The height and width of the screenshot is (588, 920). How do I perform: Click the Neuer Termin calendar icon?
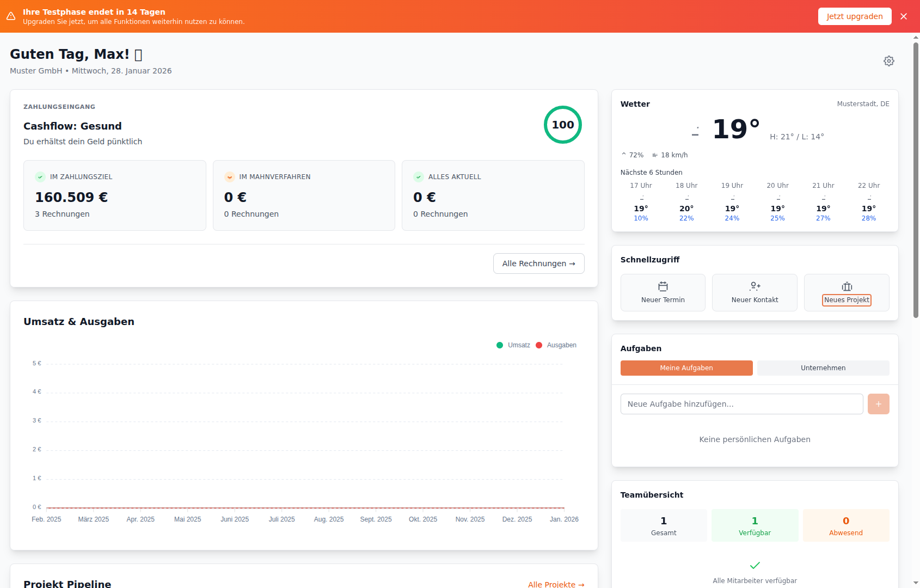[663, 285]
